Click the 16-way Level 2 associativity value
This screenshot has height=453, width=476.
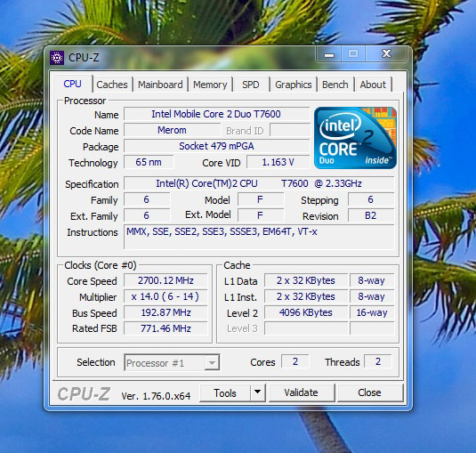[x=372, y=312]
